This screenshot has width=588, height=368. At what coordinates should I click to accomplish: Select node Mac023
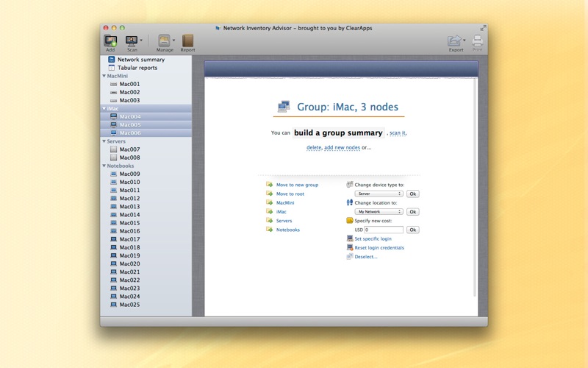click(130, 289)
